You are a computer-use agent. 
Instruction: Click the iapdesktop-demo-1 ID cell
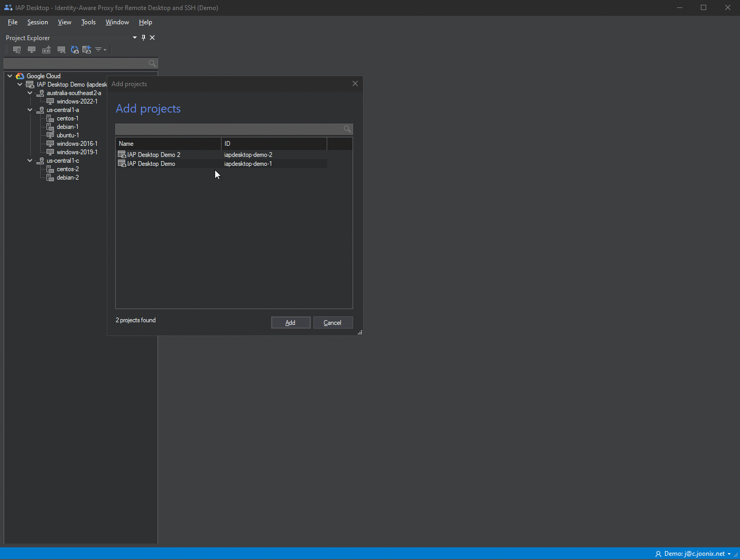pyautogui.click(x=248, y=164)
